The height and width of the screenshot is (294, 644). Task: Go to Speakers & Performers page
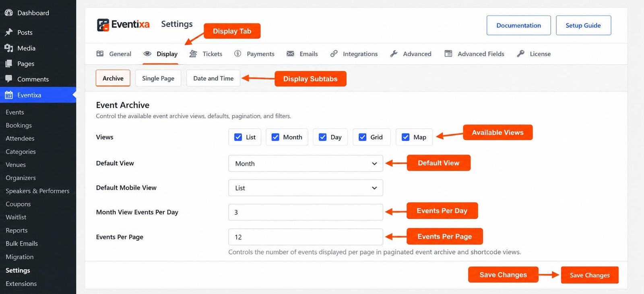point(37,191)
